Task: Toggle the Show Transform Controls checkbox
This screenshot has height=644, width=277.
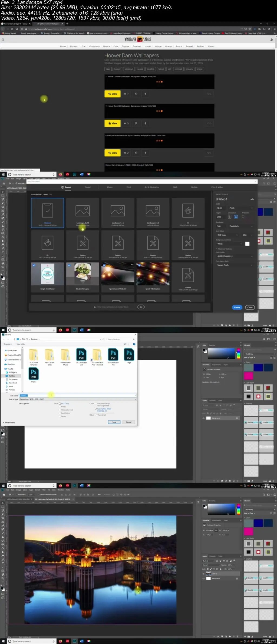Action: (39, 495)
